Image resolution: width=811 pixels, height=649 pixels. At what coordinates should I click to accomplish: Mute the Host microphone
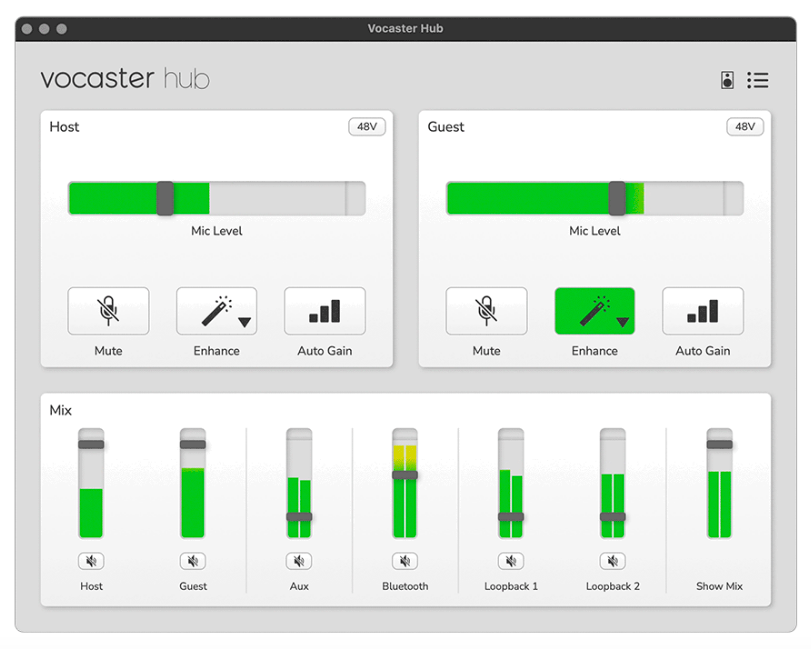point(108,311)
